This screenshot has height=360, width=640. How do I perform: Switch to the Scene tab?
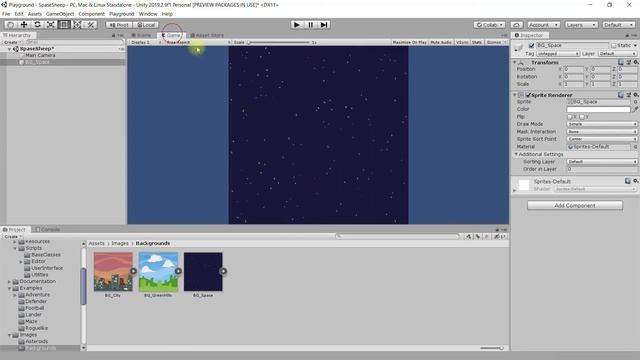point(141,36)
